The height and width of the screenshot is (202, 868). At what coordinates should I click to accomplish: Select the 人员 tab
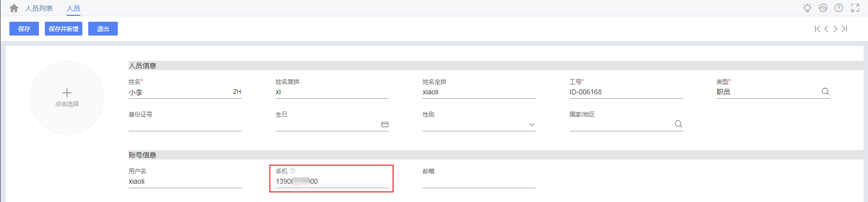73,8
